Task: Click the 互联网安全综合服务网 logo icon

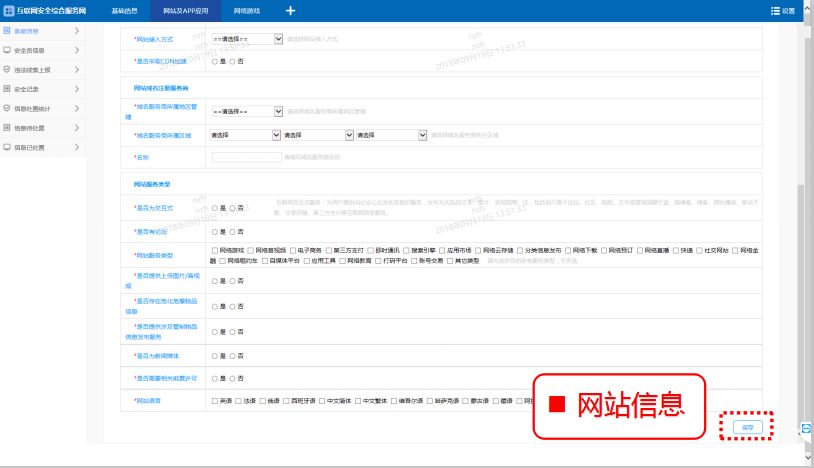Action: click(x=9, y=10)
